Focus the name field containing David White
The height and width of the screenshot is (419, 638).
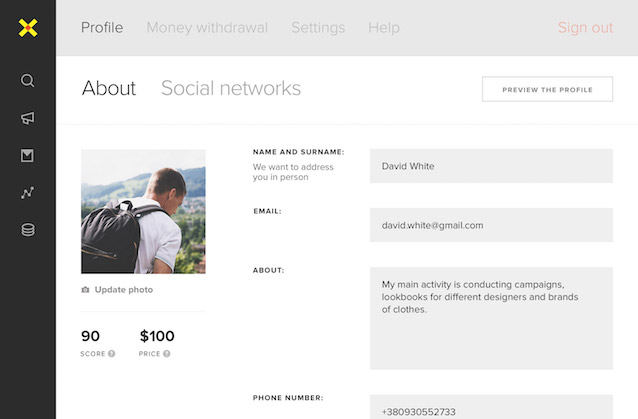point(491,166)
